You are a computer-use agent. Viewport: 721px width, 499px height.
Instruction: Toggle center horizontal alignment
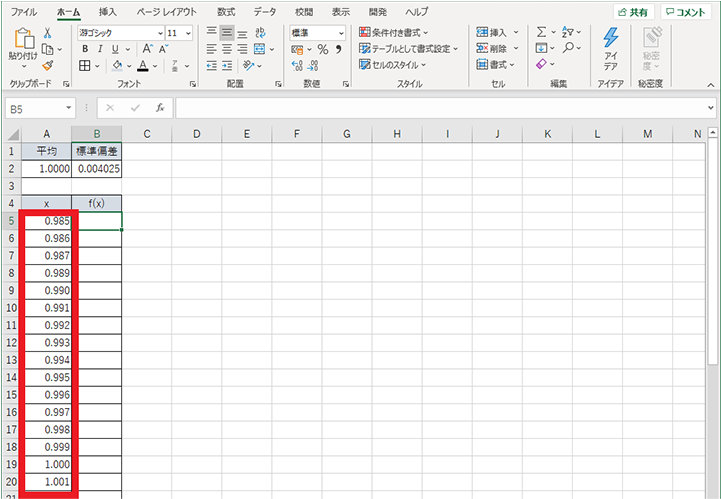click(227, 49)
